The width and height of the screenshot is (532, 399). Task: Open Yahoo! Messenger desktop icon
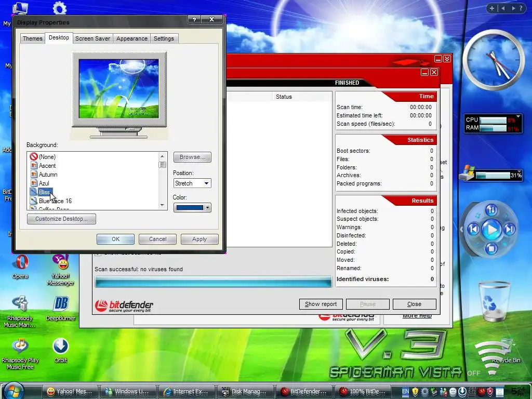click(x=60, y=270)
